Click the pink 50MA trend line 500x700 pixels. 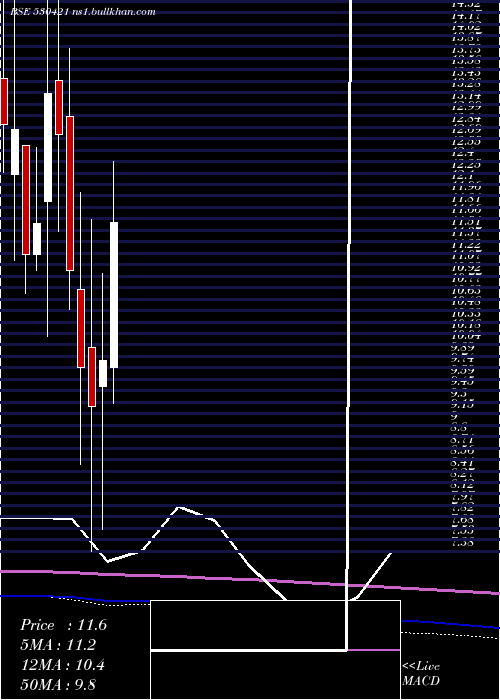click(x=250, y=580)
